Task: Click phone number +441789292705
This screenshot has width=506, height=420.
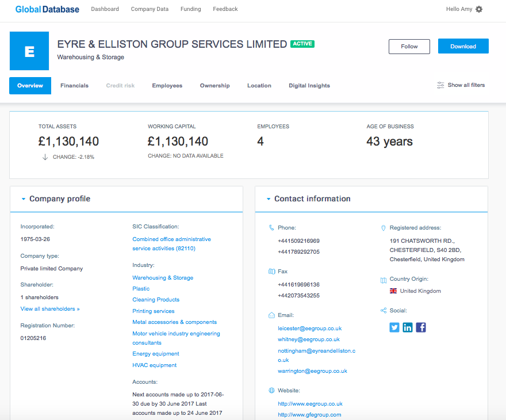Action: 298,252
